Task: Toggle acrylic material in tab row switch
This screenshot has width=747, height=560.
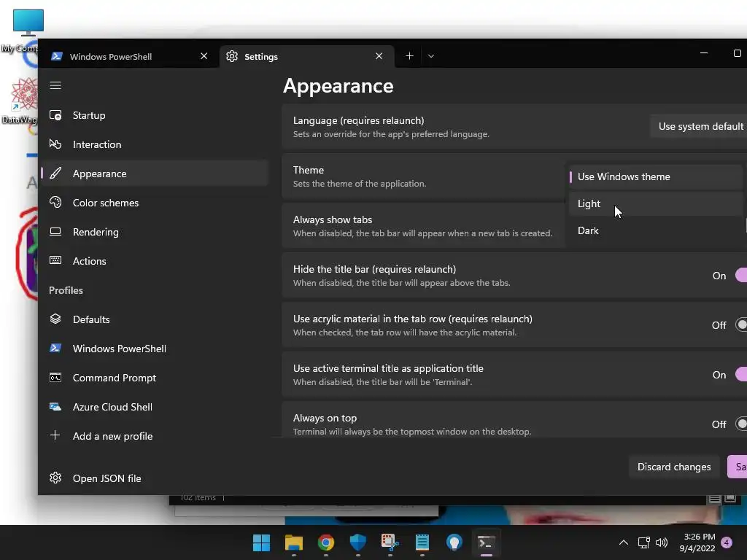Action: point(741,324)
